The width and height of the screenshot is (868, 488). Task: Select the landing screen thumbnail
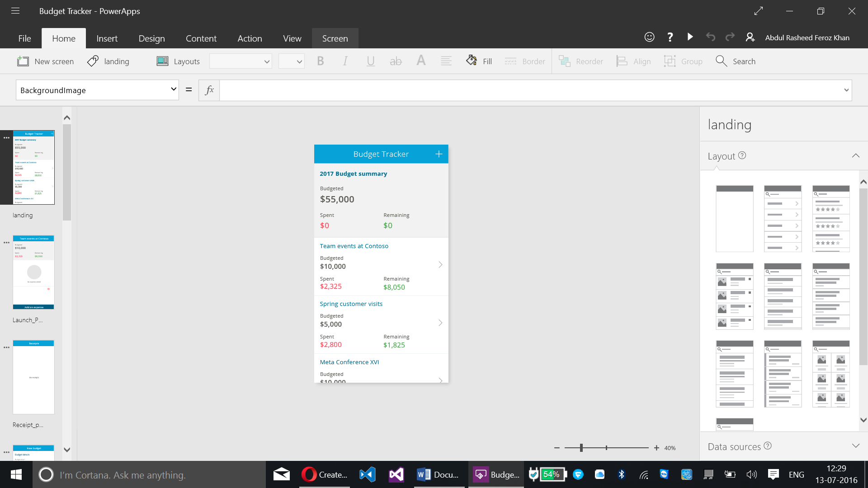pos(34,168)
